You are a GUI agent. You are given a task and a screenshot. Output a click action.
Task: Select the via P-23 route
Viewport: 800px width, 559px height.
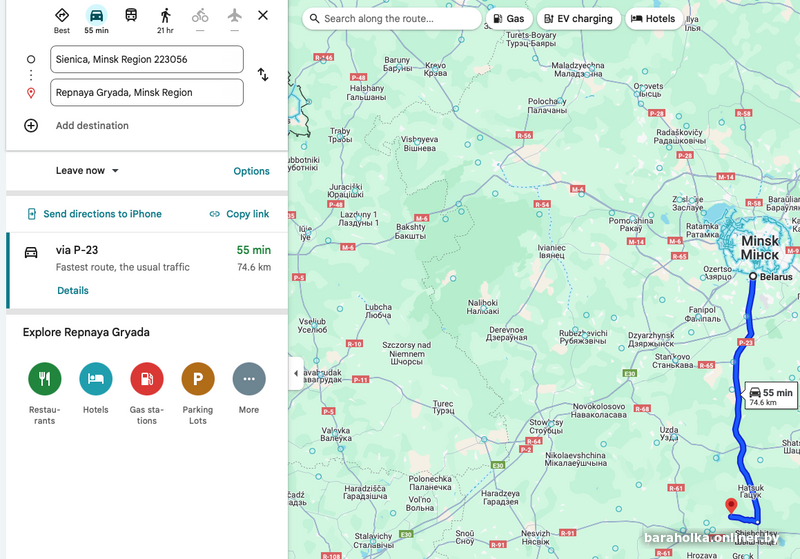tap(148, 270)
